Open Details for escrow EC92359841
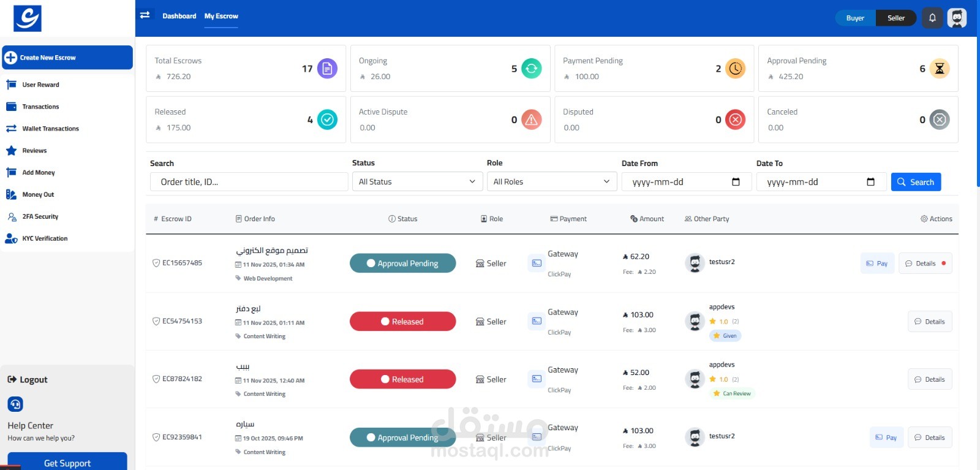Viewport: 980px width, 470px height. [x=930, y=438]
